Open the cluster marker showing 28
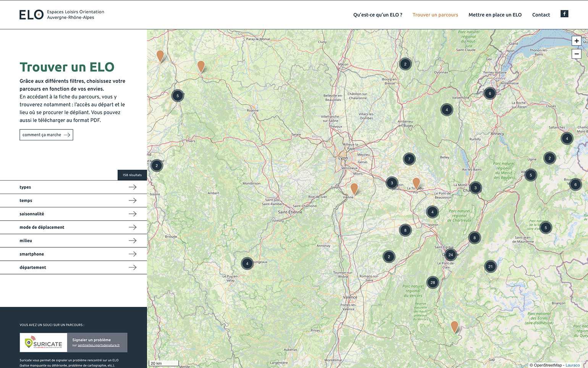588x368 pixels. (433, 282)
